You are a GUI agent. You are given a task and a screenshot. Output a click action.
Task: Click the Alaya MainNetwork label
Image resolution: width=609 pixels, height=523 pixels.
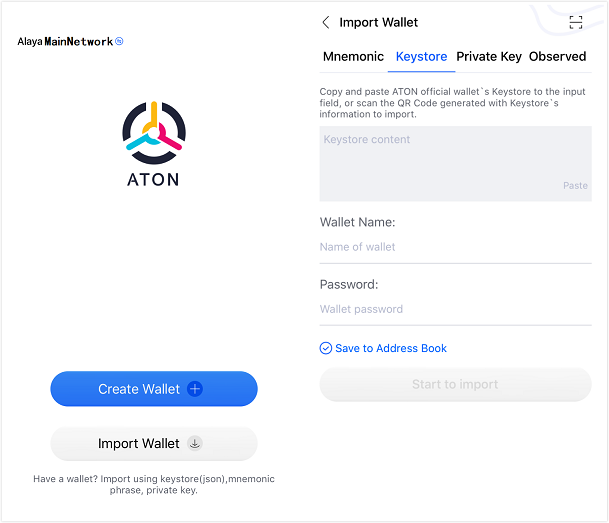click(64, 42)
